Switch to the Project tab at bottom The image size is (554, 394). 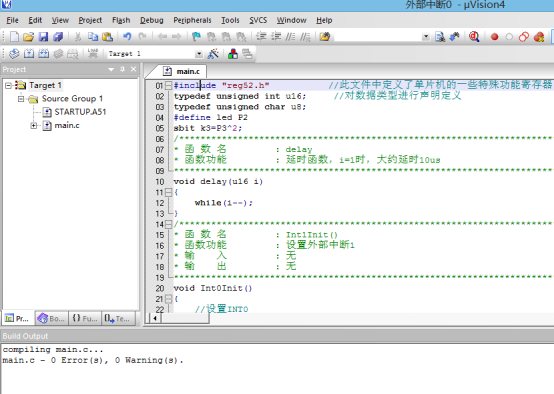click(x=18, y=319)
